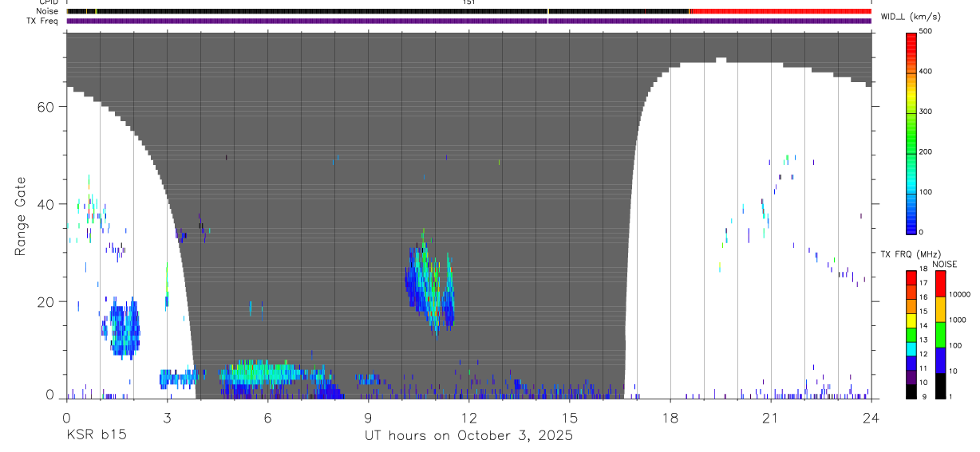
Task: Click the yellow 14–15 MHz swatch in TX FRQ legend
Action: (x=911, y=320)
